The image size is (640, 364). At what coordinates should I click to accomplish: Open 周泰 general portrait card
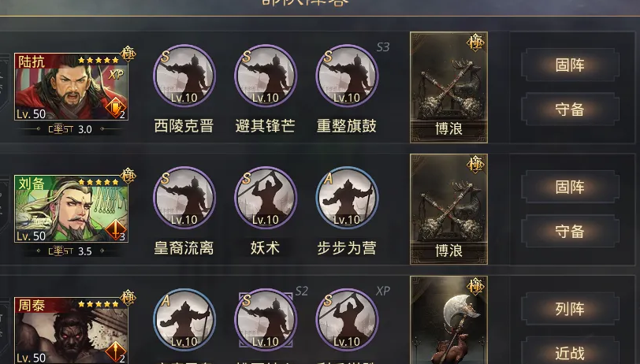coord(72,331)
